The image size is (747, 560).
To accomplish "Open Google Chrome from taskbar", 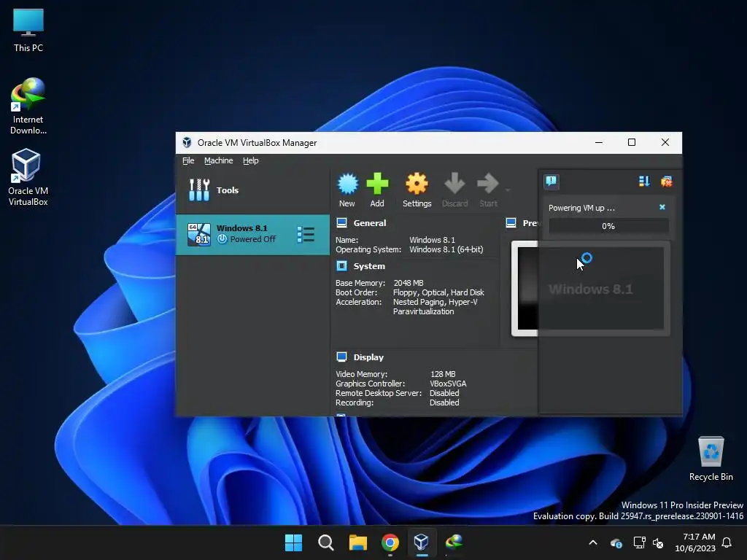I will [x=390, y=542].
